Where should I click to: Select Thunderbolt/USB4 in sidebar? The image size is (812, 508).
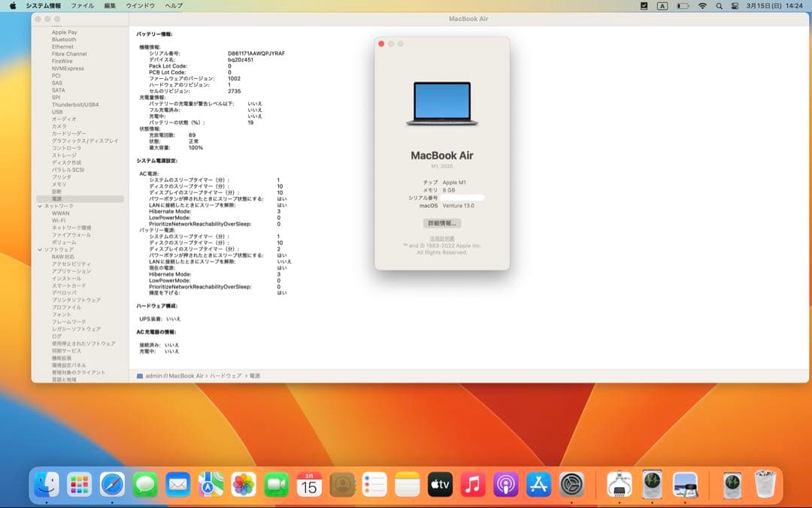tap(75, 104)
